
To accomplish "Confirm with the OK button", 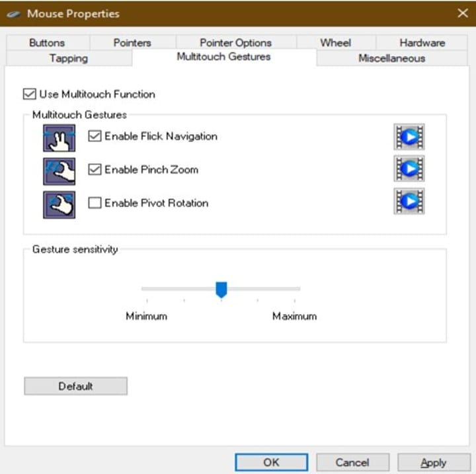I will (x=272, y=462).
